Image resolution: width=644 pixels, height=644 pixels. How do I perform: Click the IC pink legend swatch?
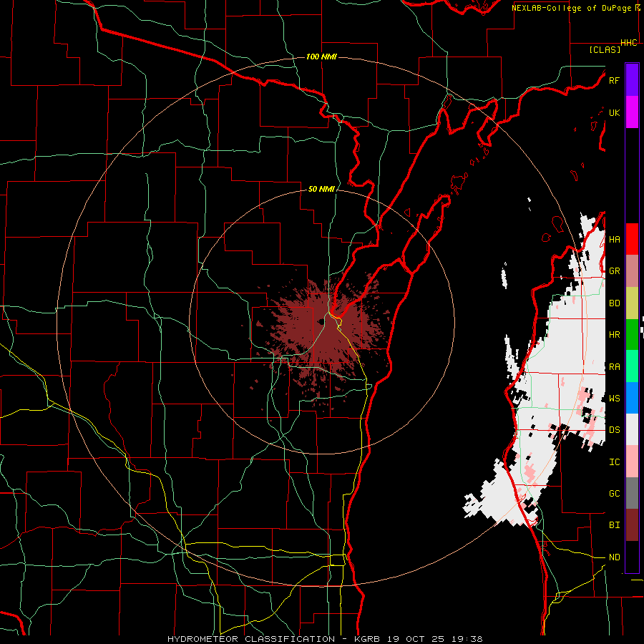pyautogui.click(x=632, y=462)
